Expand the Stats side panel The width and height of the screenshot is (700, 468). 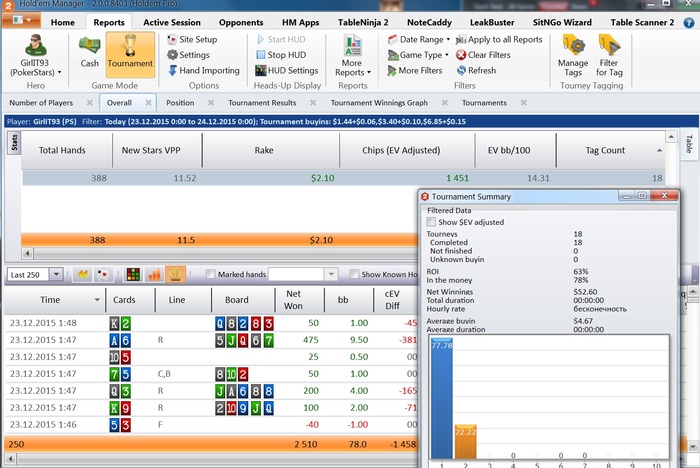tap(14, 142)
